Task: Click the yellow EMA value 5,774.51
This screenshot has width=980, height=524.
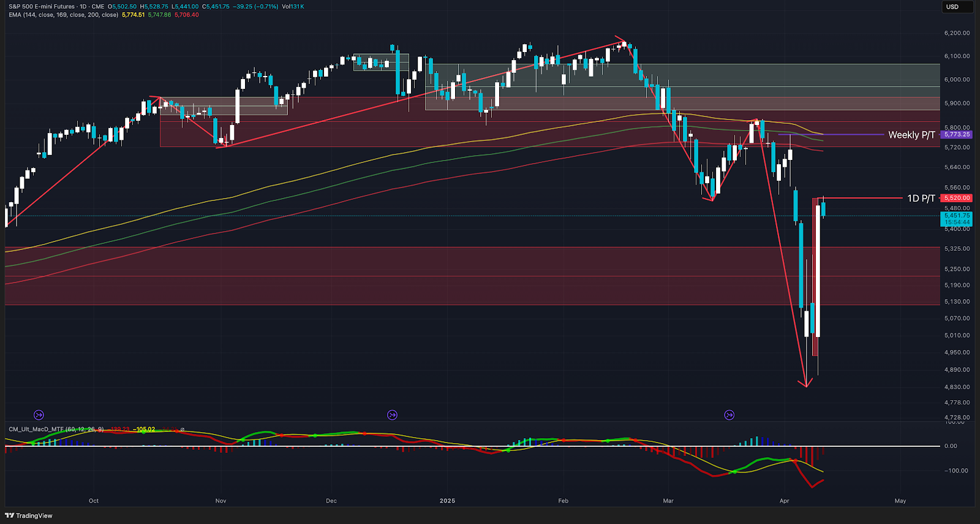Action: [133, 15]
